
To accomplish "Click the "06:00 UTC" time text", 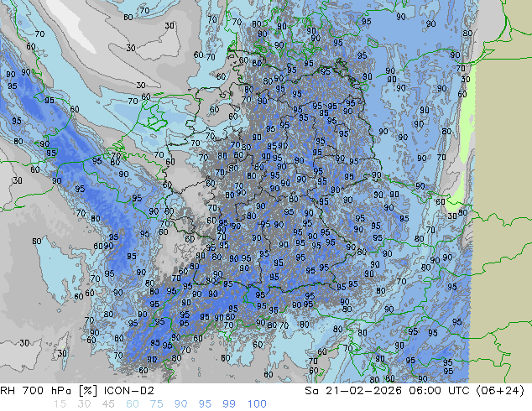I will [x=439, y=391].
